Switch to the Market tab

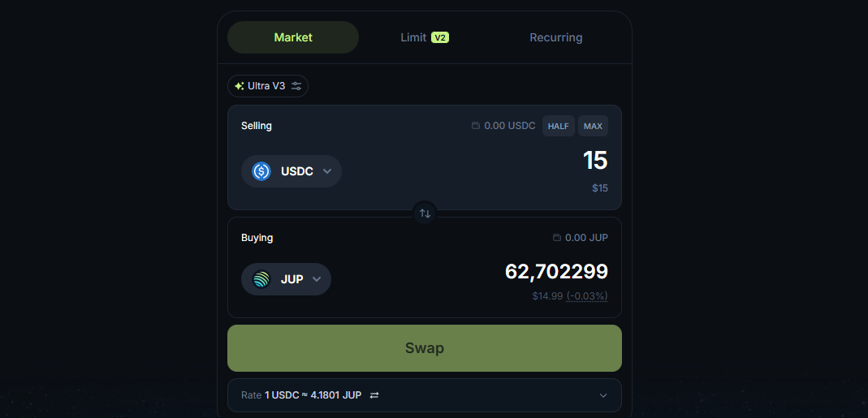(293, 37)
